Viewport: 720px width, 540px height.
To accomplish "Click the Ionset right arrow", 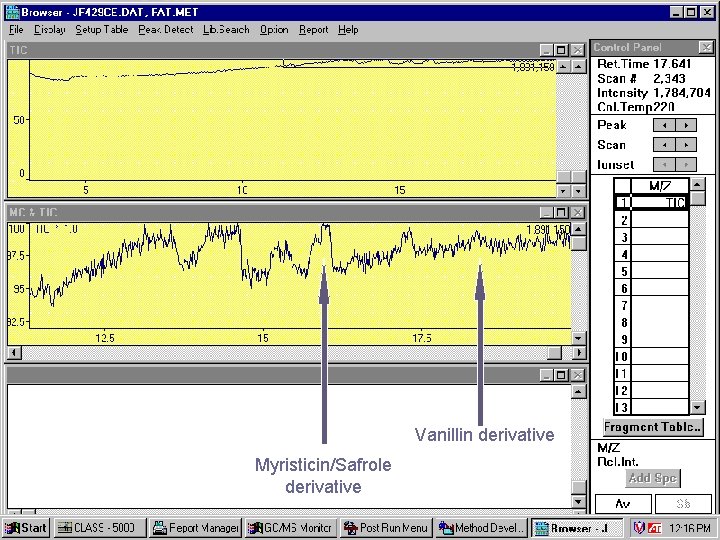I will pos(686,164).
